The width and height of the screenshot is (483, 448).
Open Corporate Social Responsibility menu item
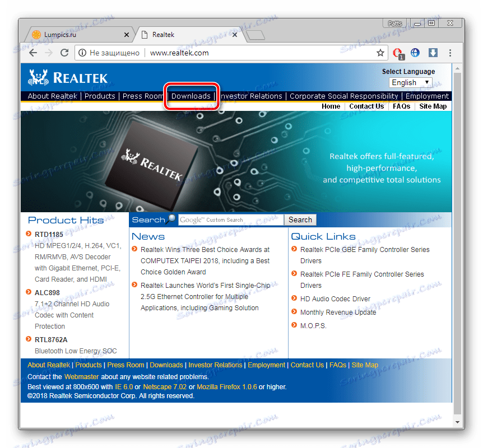[344, 96]
